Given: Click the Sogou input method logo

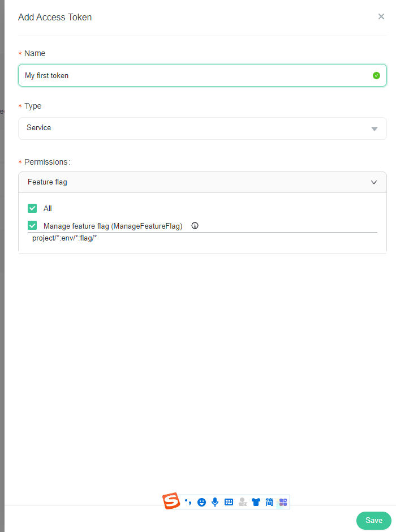Looking at the screenshot, I should (x=171, y=501).
